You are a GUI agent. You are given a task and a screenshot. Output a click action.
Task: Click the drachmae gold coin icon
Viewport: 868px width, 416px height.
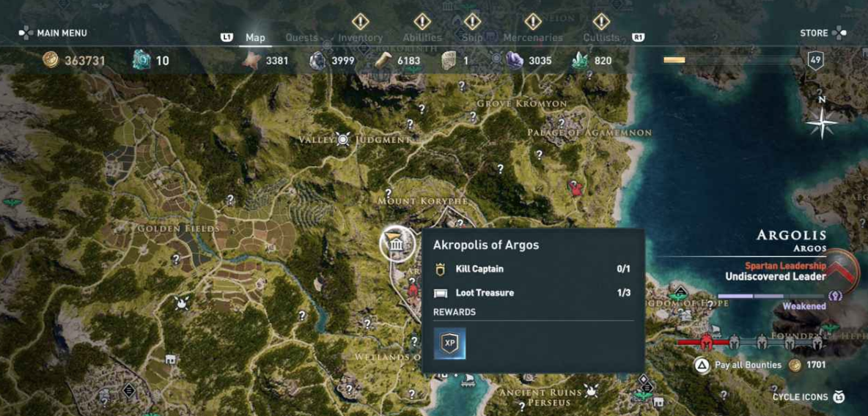click(51, 60)
